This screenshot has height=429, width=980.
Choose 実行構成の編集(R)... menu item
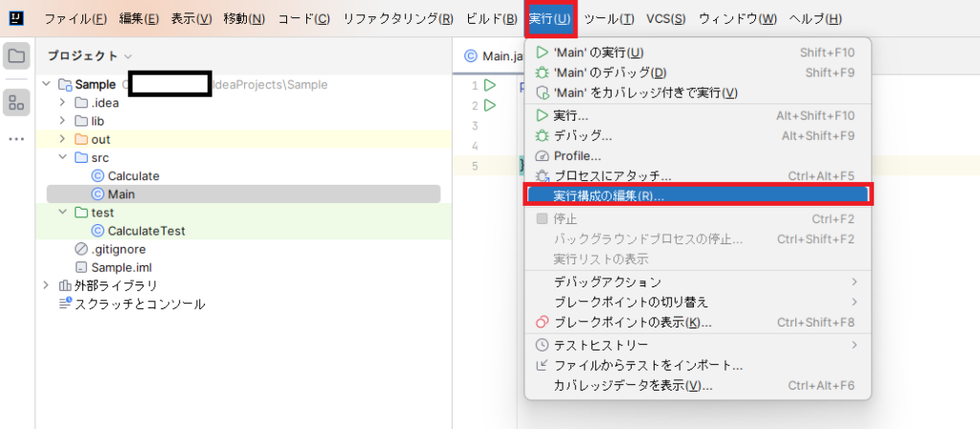pyautogui.click(x=698, y=195)
